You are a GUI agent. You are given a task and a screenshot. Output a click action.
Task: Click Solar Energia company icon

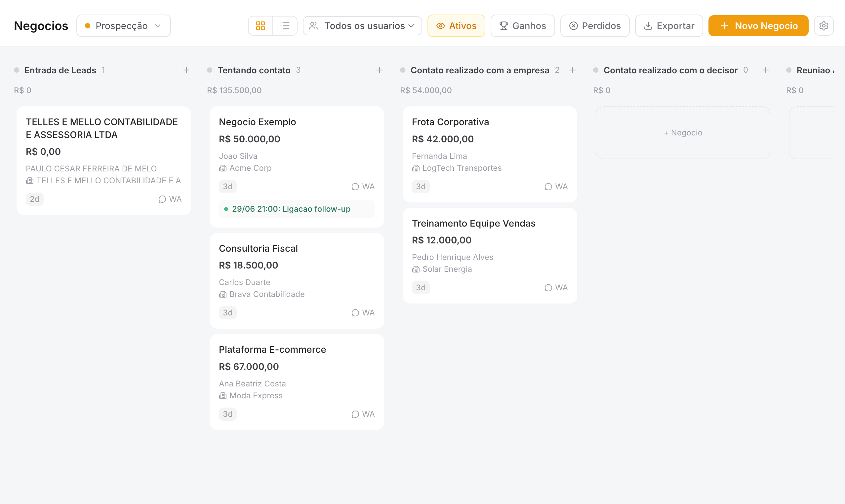416,270
